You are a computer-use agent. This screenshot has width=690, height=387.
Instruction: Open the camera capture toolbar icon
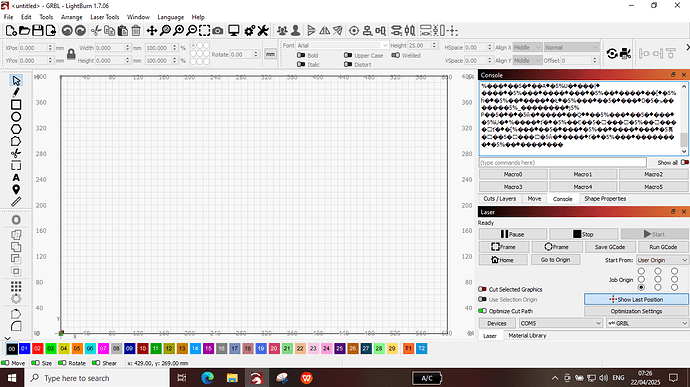pos(218,31)
